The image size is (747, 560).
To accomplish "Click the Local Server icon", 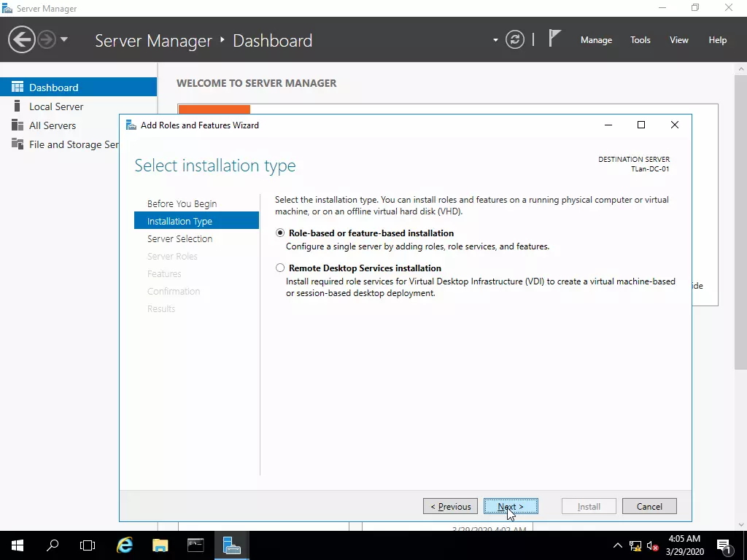I will (x=18, y=106).
